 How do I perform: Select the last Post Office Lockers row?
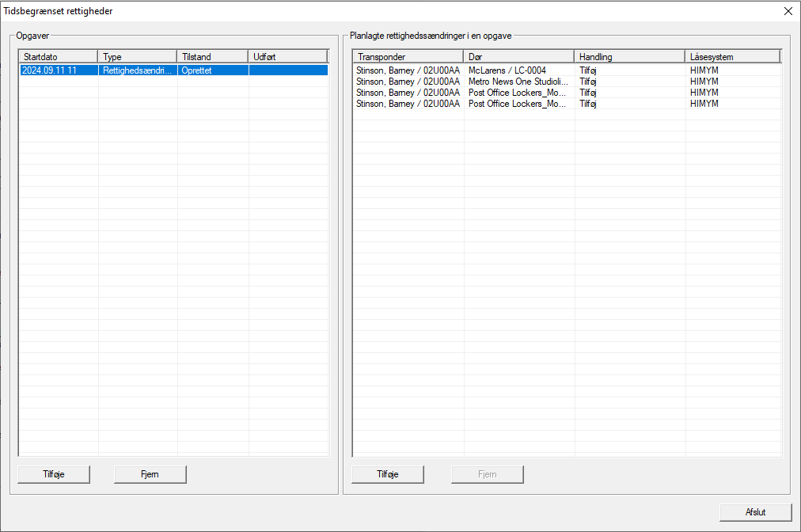518,104
